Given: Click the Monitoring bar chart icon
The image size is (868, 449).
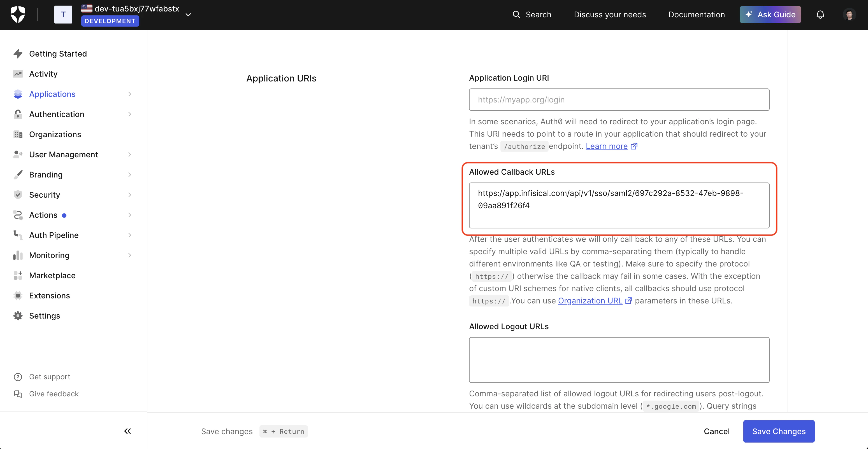Looking at the screenshot, I should [18, 255].
